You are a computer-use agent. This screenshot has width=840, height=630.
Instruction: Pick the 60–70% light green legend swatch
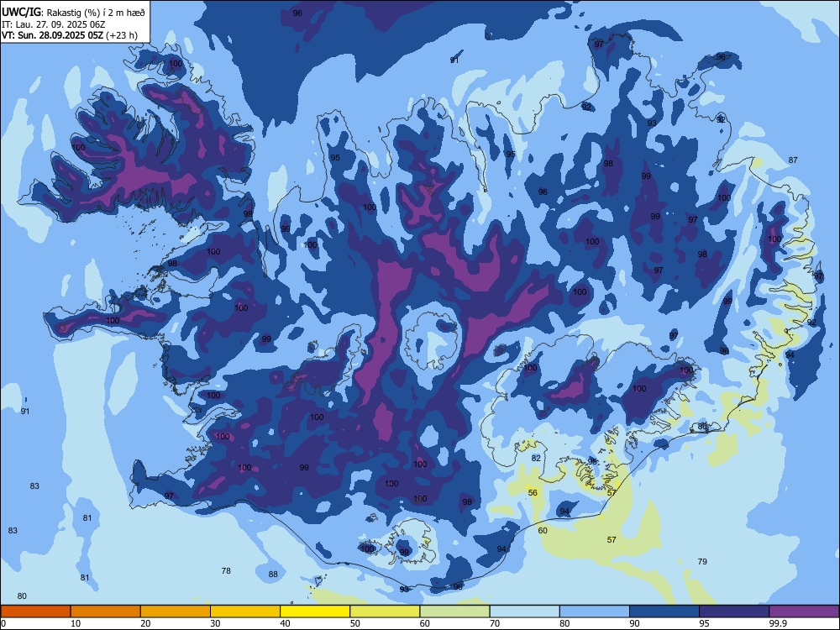pyautogui.click(x=454, y=612)
